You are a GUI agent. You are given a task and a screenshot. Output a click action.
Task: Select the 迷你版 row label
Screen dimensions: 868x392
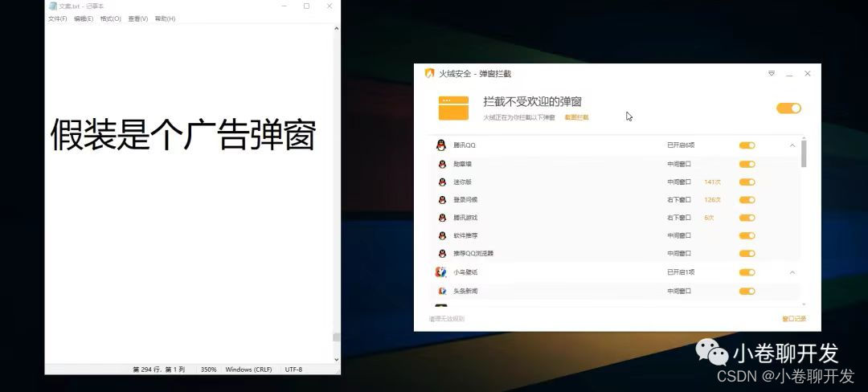point(462,182)
